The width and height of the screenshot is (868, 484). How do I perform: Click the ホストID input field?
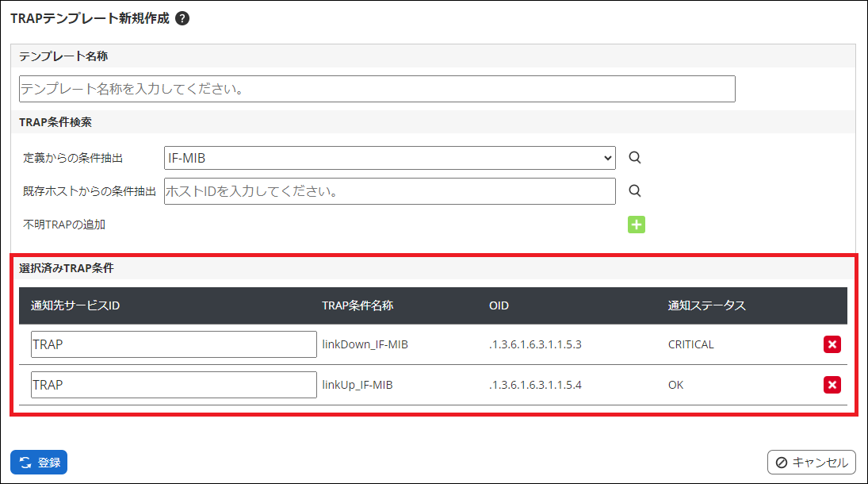tap(389, 191)
